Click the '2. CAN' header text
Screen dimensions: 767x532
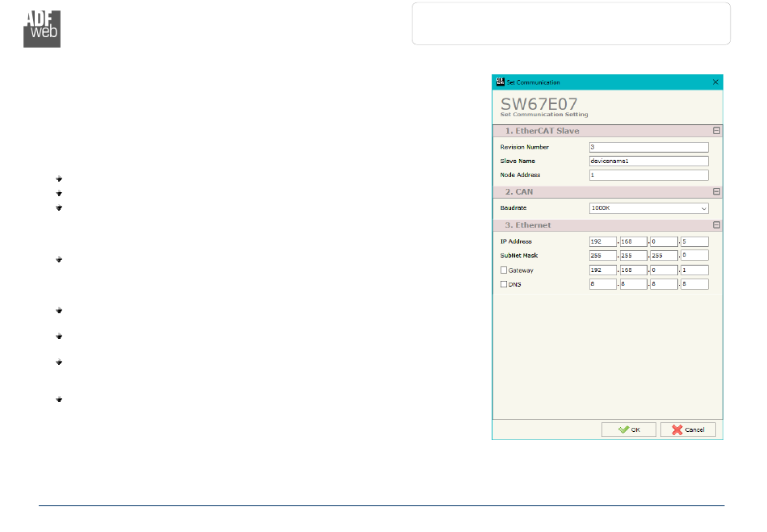coord(519,192)
